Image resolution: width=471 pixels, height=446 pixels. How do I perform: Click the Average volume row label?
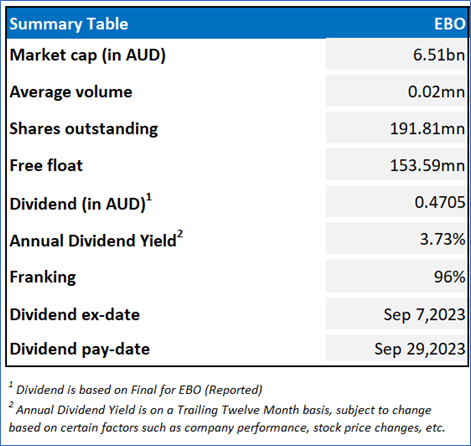71,92
